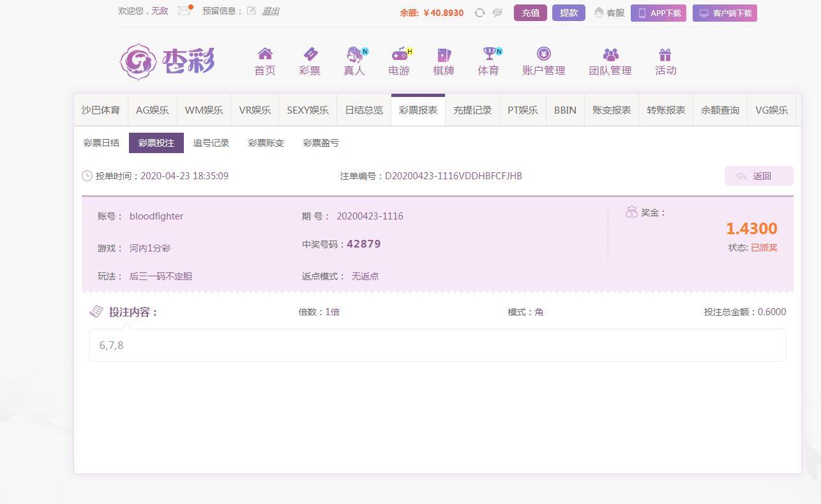
Task: Open the 电游 video games section
Action: click(x=399, y=61)
